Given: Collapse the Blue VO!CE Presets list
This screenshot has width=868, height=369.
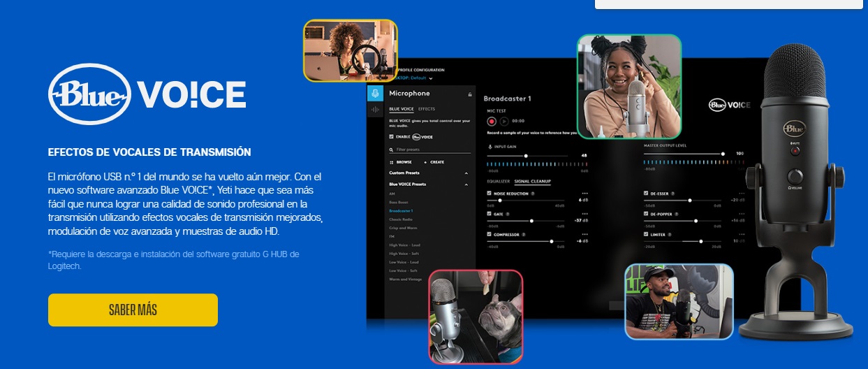Looking at the screenshot, I should [x=466, y=184].
